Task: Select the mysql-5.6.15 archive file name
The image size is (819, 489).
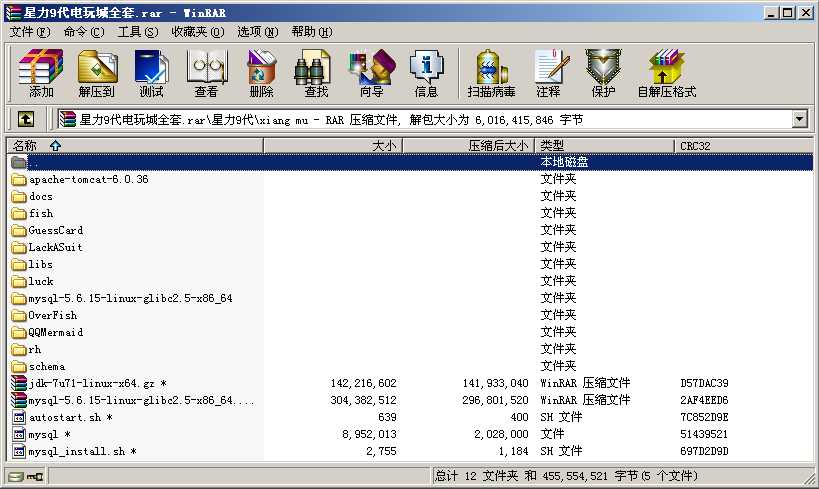Action: click(x=141, y=401)
